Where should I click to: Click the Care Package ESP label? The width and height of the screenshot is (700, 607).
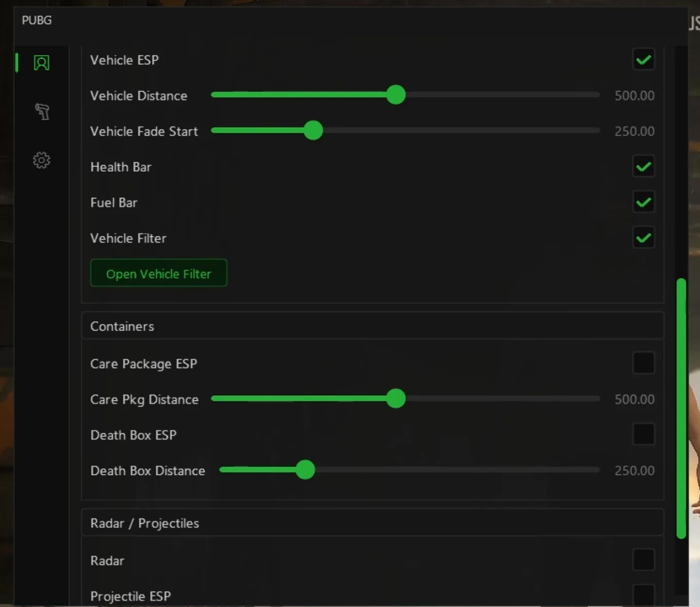(143, 364)
